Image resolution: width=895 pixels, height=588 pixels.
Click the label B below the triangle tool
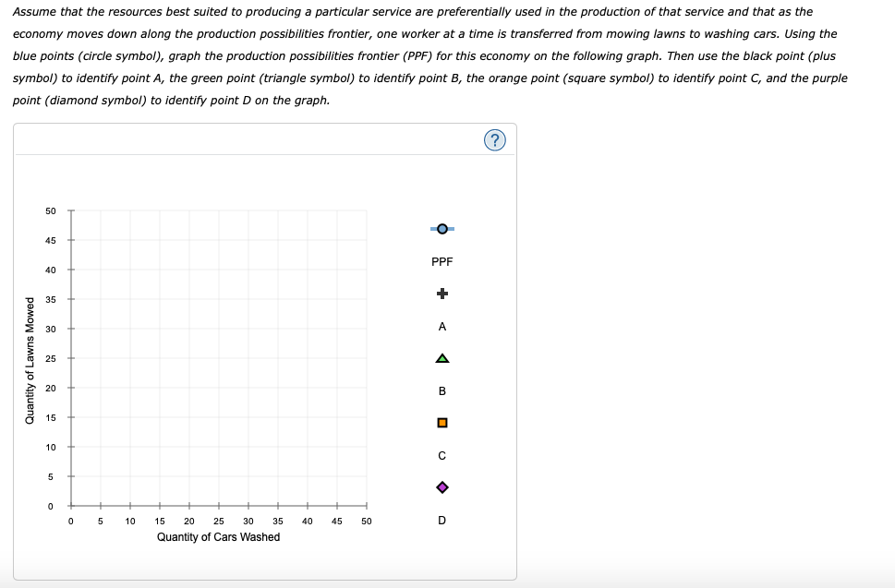pos(441,390)
